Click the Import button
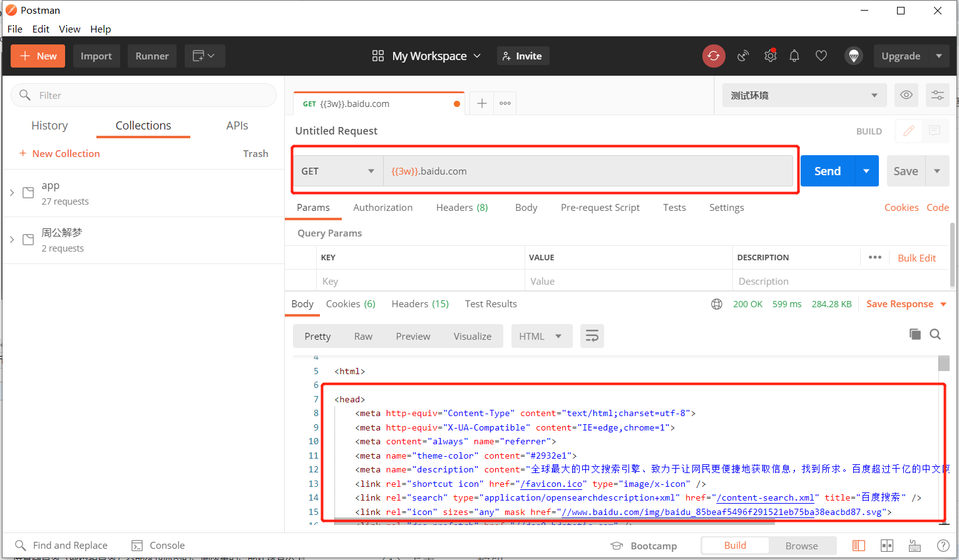This screenshot has height=560, width=959. 96,56
